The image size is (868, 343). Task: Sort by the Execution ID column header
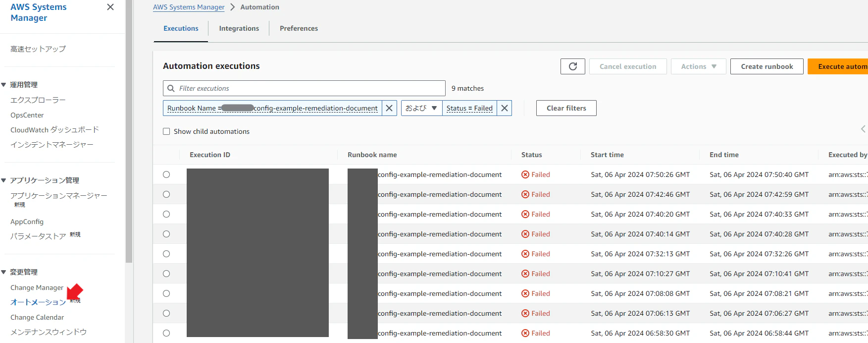[x=210, y=155]
